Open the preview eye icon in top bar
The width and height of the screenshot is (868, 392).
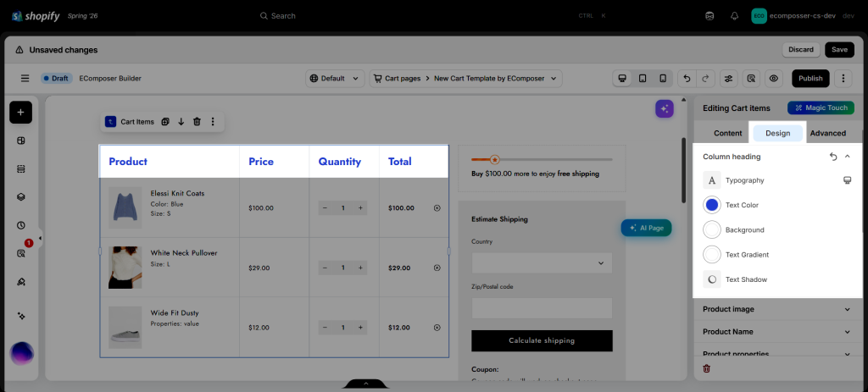tap(774, 79)
